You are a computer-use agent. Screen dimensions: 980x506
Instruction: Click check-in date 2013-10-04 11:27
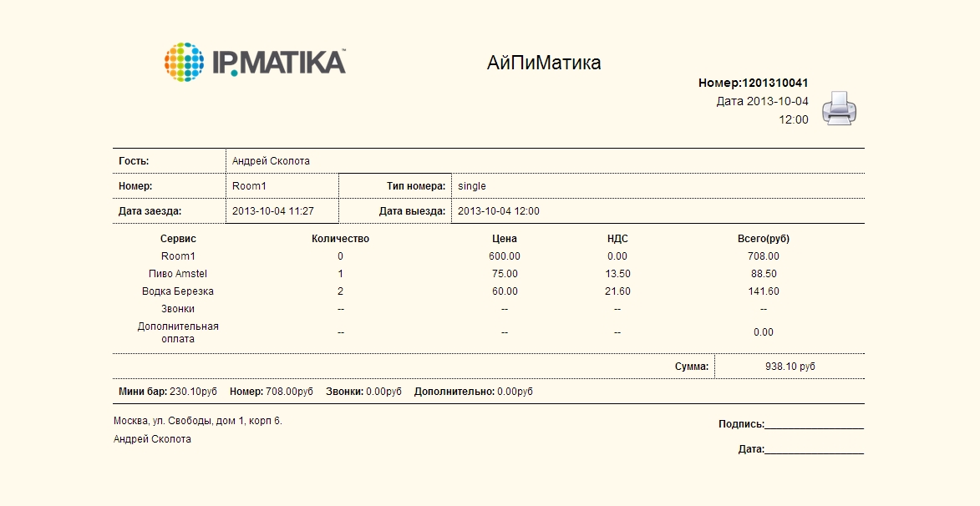click(x=273, y=211)
